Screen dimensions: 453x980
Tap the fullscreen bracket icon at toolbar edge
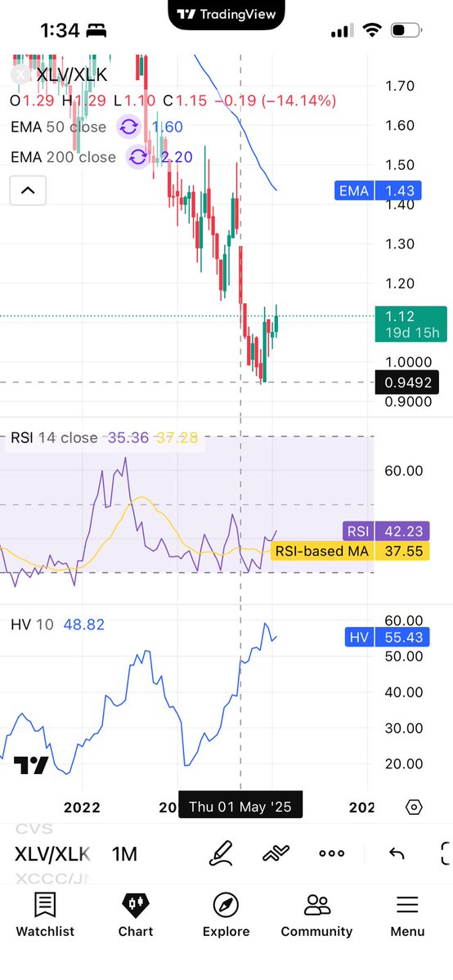pyautogui.click(x=446, y=853)
